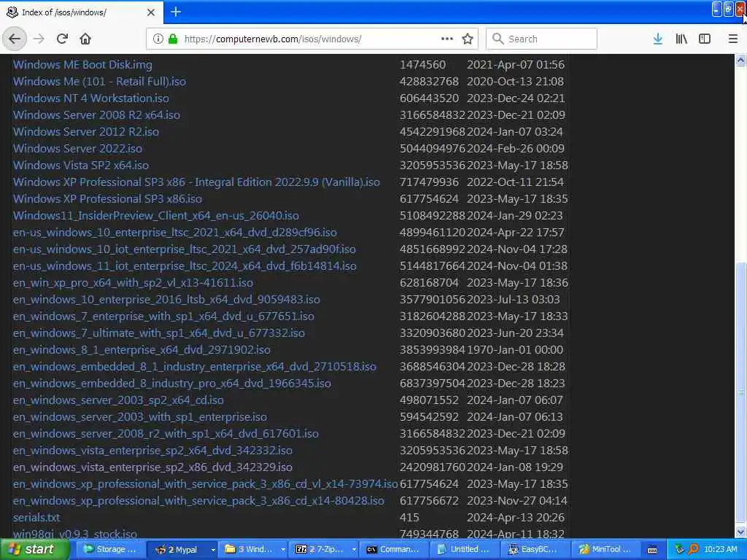Download Windows Me (101 - Retail Full).iso
The image size is (747, 560).
(x=99, y=82)
